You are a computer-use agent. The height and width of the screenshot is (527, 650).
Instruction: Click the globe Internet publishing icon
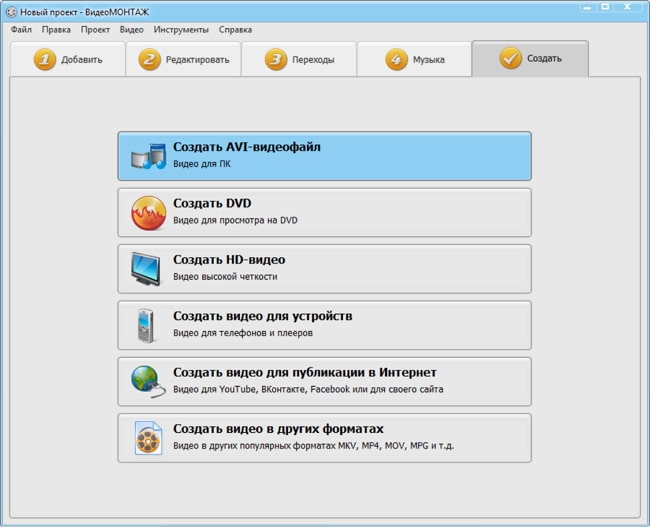(146, 381)
